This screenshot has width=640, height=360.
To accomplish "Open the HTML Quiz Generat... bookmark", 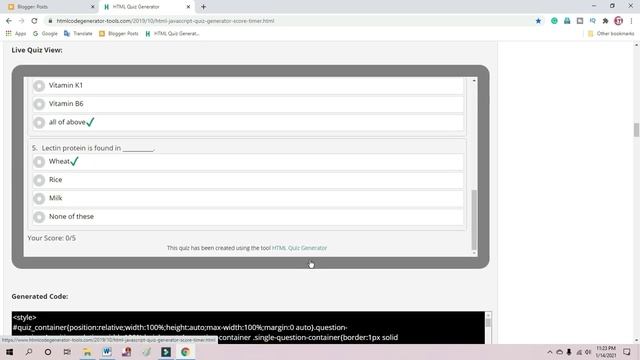I will pyautogui.click(x=172, y=33).
